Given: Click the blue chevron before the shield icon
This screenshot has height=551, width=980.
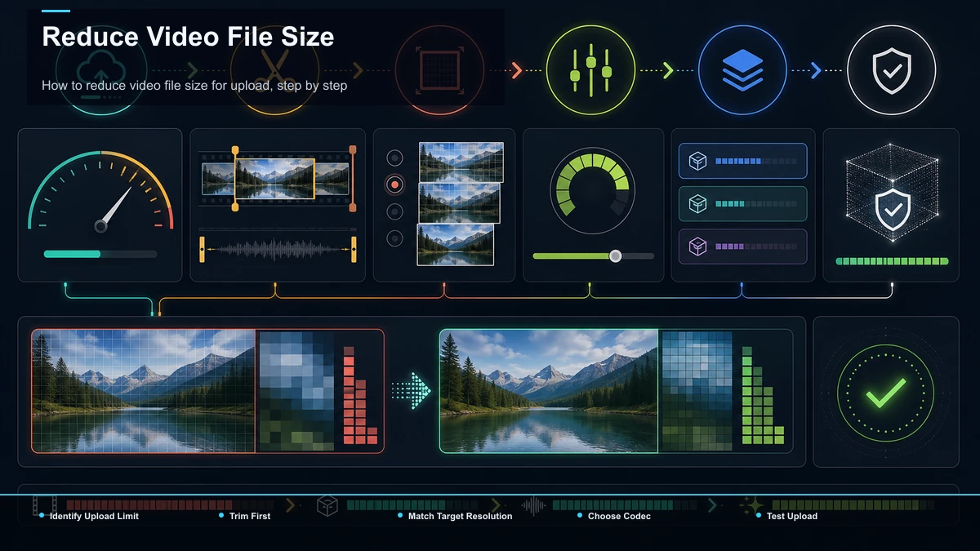Looking at the screenshot, I should tap(815, 70).
